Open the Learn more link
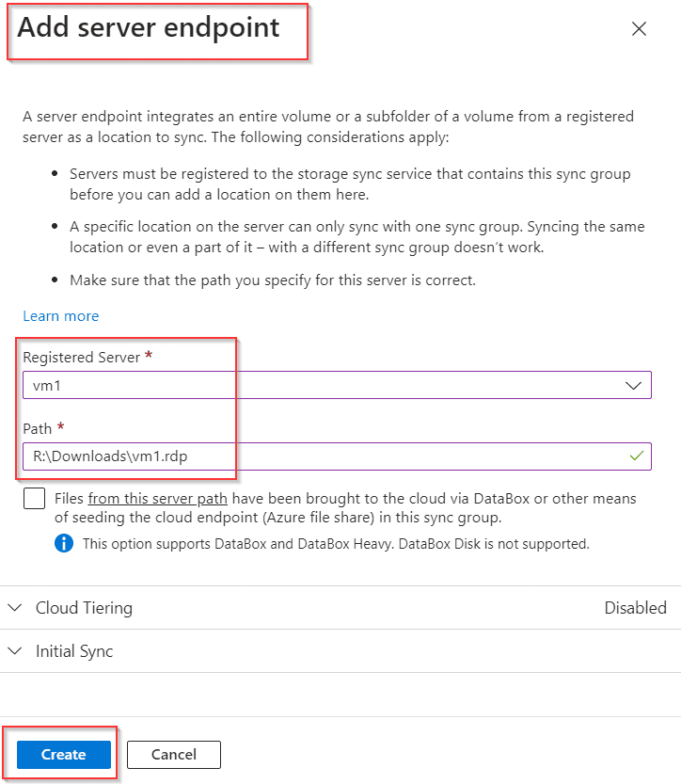This screenshot has width=681, height=784. point(60,315)
